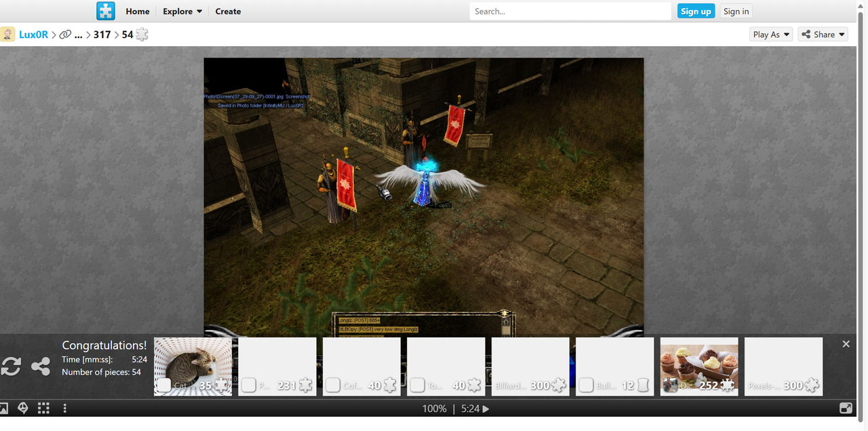Click the completed game screenshot puzzle image
Viewport: 868px width, 431px height.
click(423, 197)
